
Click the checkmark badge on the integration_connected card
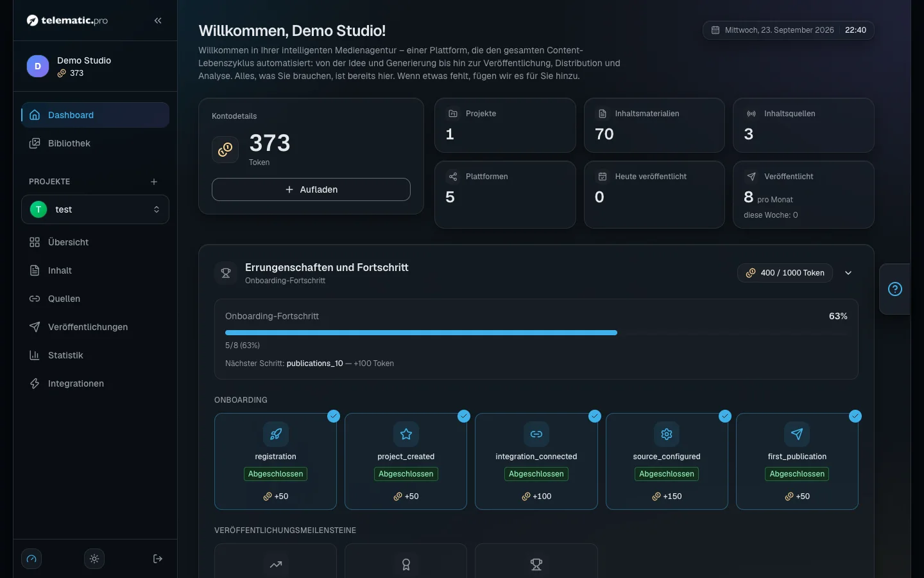[x=595, y=416]
